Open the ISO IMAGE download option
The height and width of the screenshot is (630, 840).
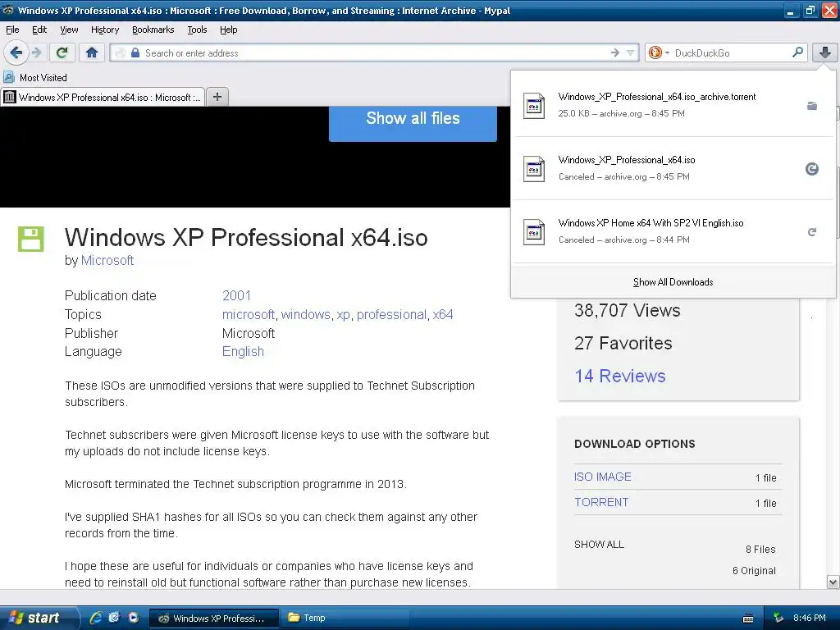(x=603, y=477)
